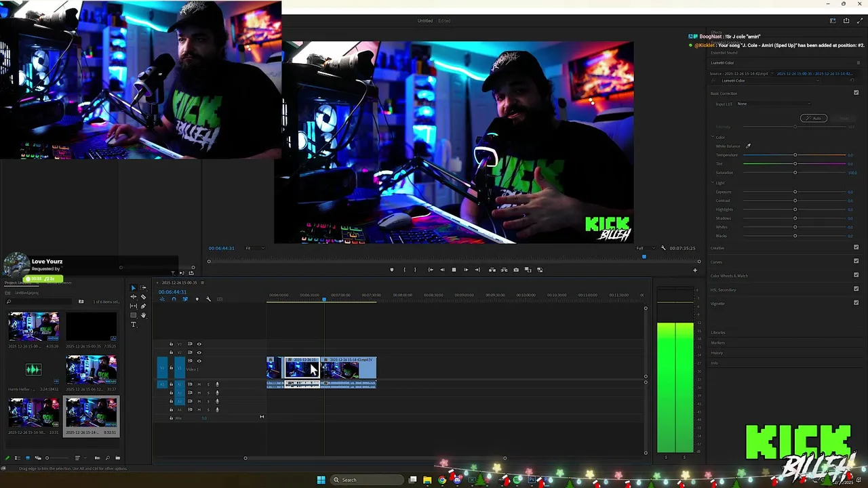This screenshot has height=488, width=868.
Task: Select the Hand tool
Action: pos(143,315)
